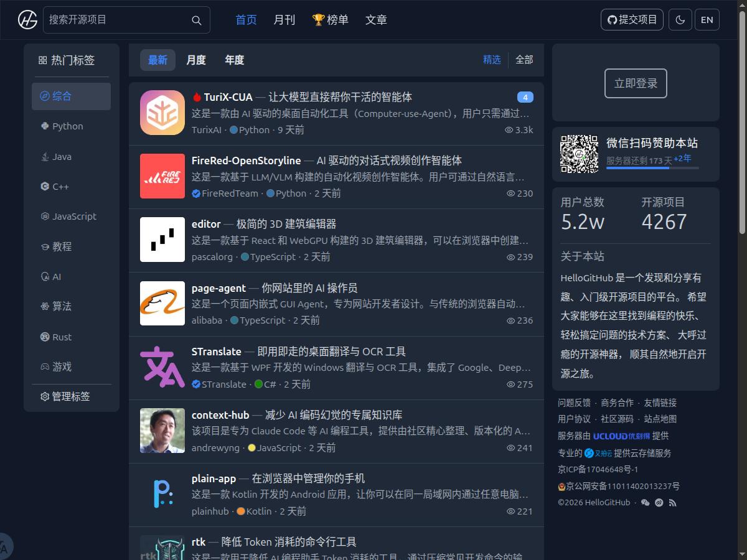Viewport: 747px width, 560px height.
Task: Click the HelloGitHub logo icon
Action: 27,20
